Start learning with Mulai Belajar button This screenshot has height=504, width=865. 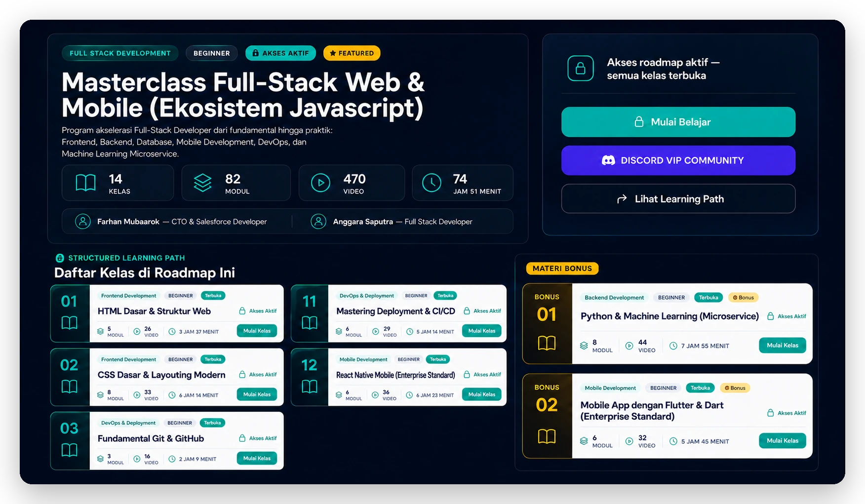pyautogui.click(x=678, y=122)
